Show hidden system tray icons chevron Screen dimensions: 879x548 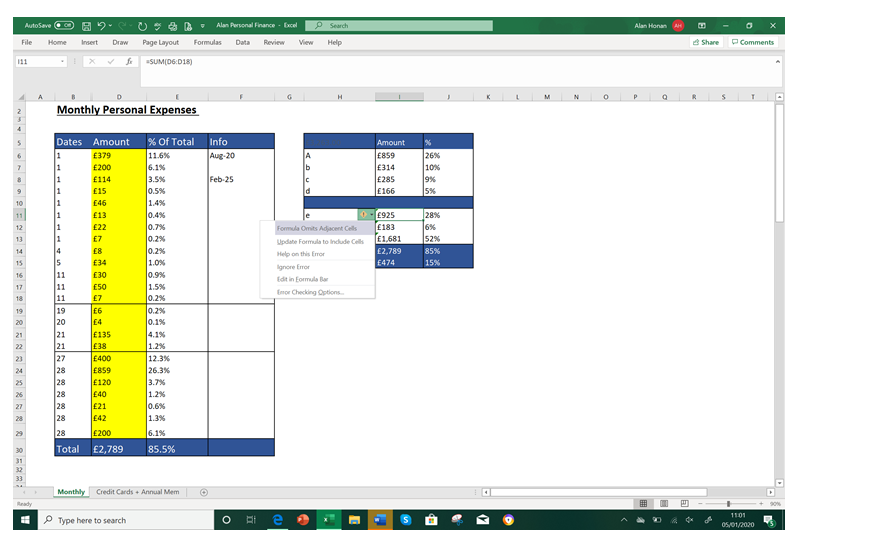tap(624, 520)
